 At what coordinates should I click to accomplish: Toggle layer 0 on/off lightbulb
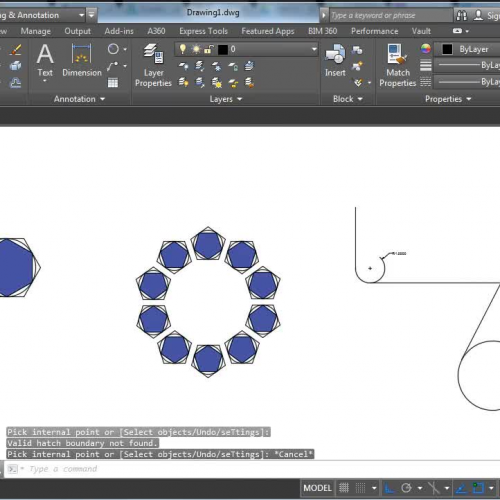tap(183, 49)
